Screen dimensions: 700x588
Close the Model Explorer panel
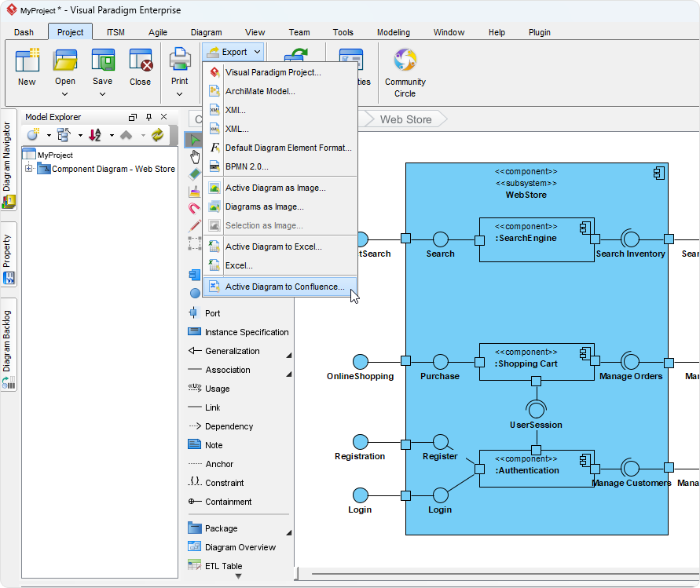point(164,117)
